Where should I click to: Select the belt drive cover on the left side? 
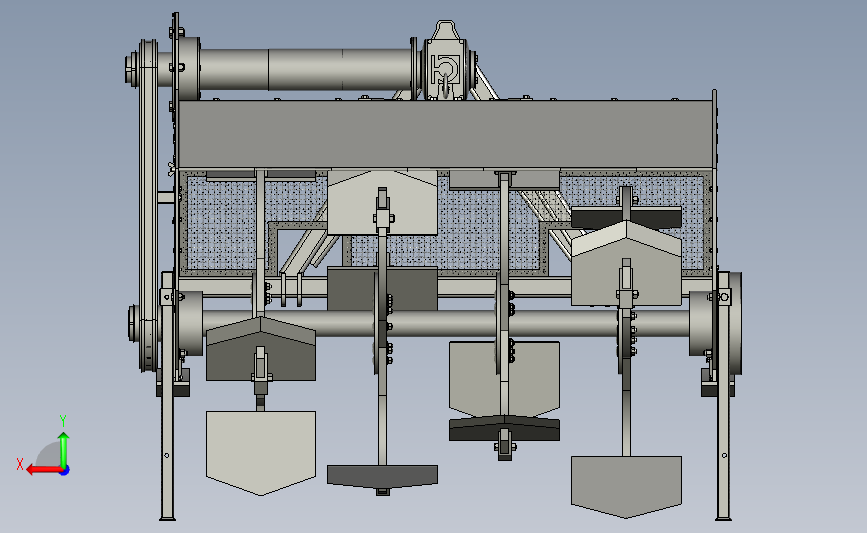pos(148,205)
